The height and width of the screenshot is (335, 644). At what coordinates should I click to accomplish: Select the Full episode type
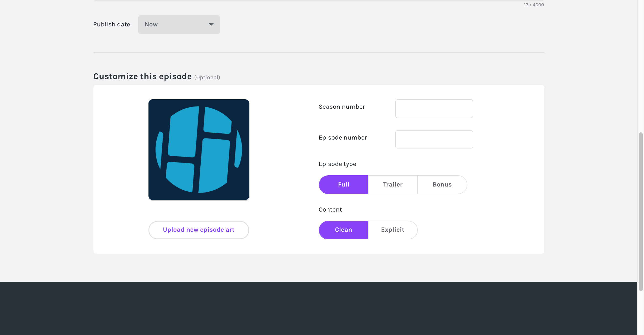click(344, 184)
